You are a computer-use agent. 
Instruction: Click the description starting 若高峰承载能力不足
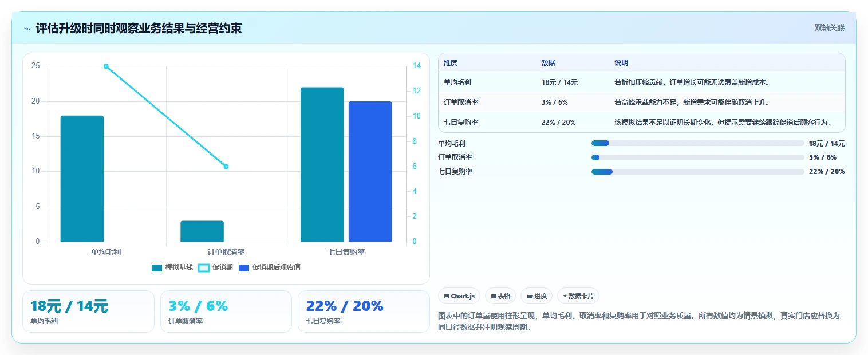pos(692,102)
